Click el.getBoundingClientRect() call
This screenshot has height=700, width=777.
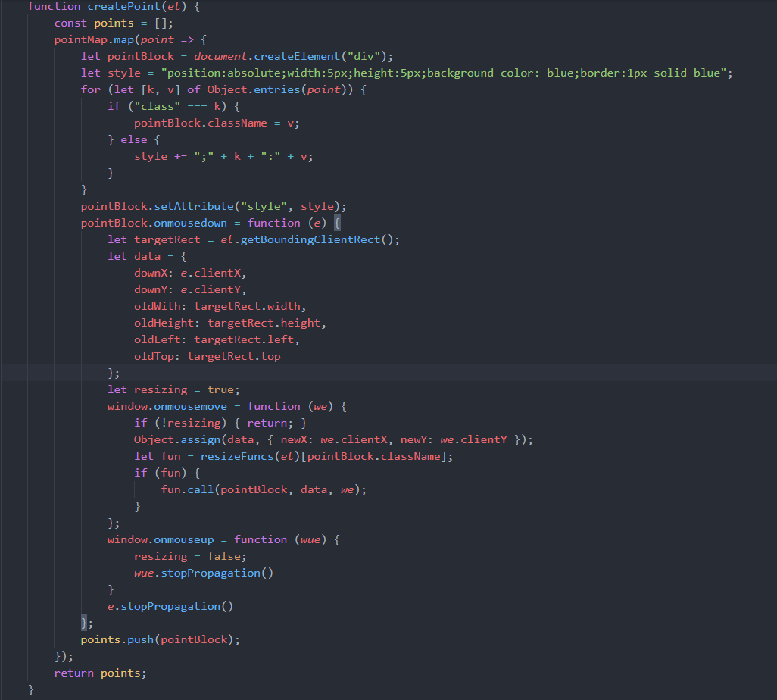[x=307, y=240]
